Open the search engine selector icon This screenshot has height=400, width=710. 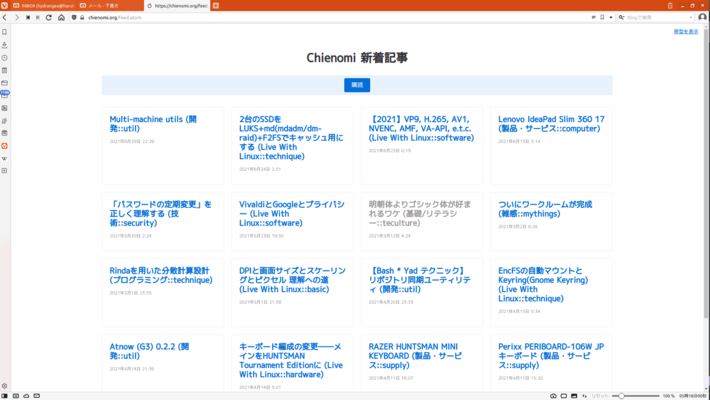click(x=622, y=18)
